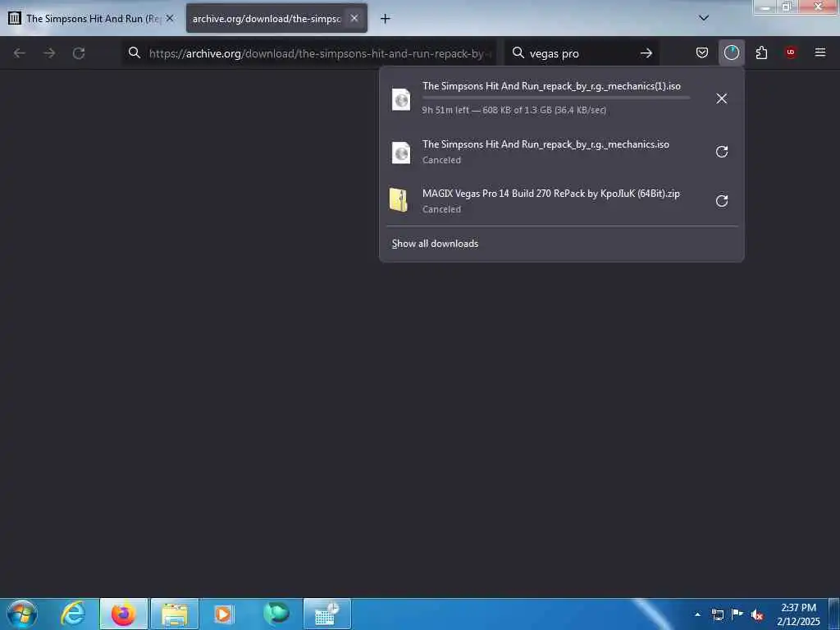The width and height of the screenshot is (840, 630).
Task: Click the browser Forward arrow
Action: pyautogui.click(x=49, y=53)
